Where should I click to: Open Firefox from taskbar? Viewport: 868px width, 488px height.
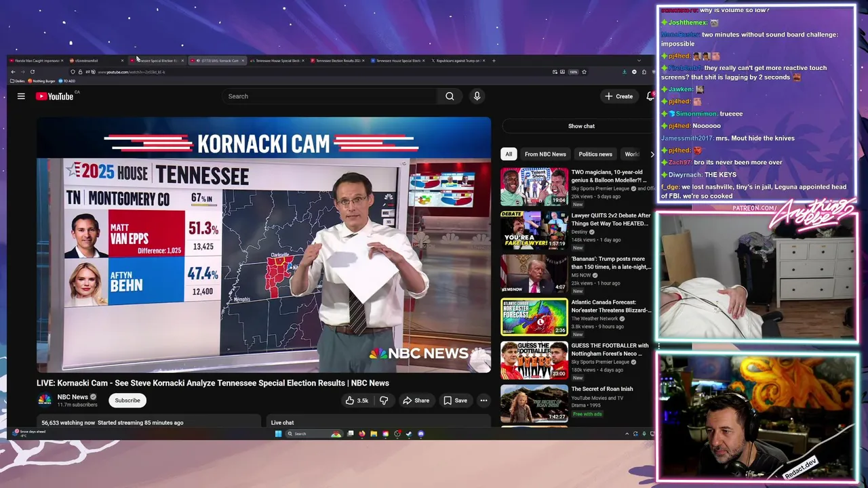tap(362, 434)
